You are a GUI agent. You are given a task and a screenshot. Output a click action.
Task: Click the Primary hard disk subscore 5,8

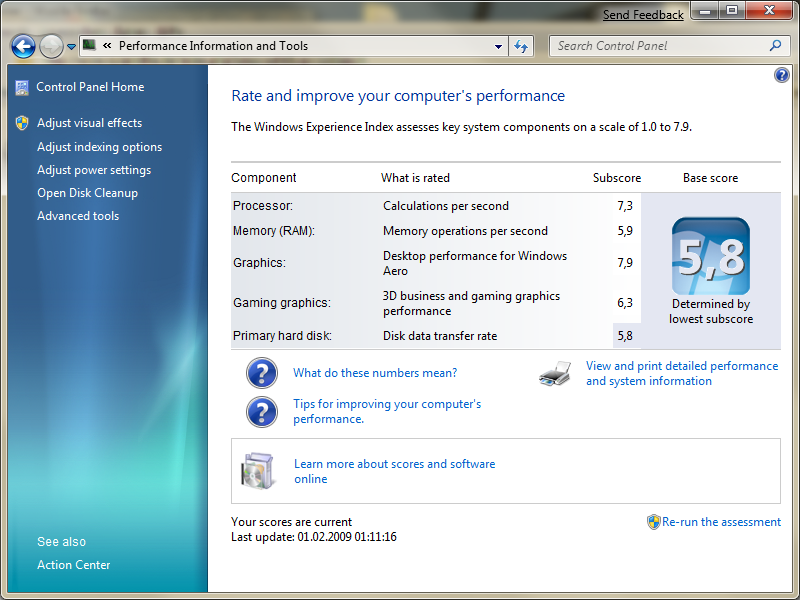(x=625, y=336)
